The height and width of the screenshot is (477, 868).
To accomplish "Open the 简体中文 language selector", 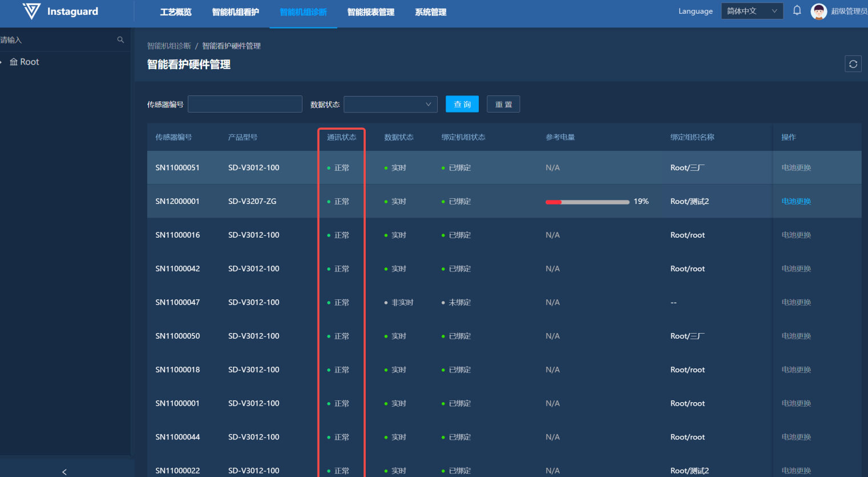I will point(752,11).
